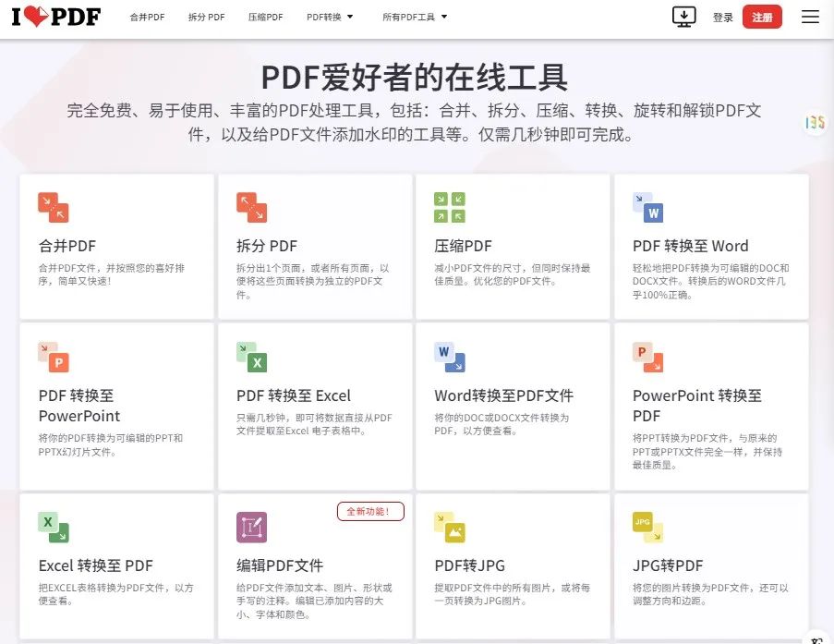Click the iLovePDF logo
Viewport: 834px width, 644px height.
55,17
